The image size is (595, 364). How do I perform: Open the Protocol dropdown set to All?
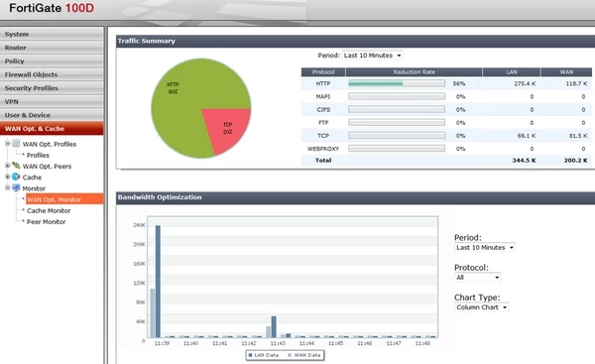pyautogui.click(x=477, y=278)
